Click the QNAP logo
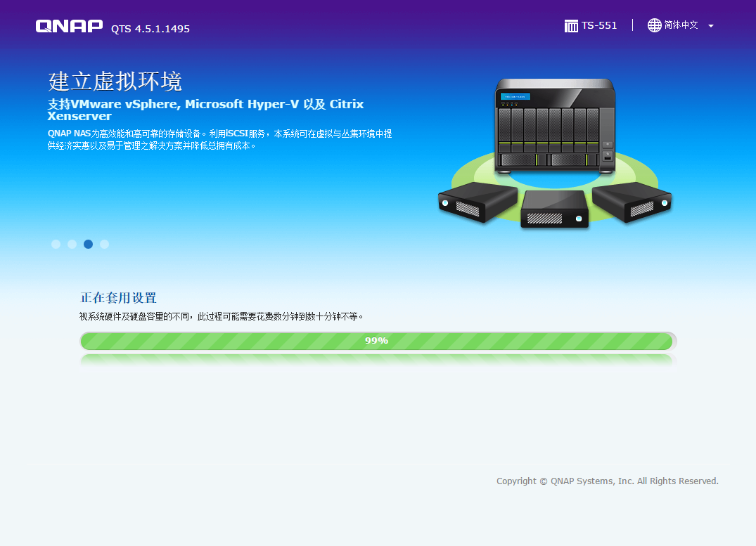 tap(69, 26)
